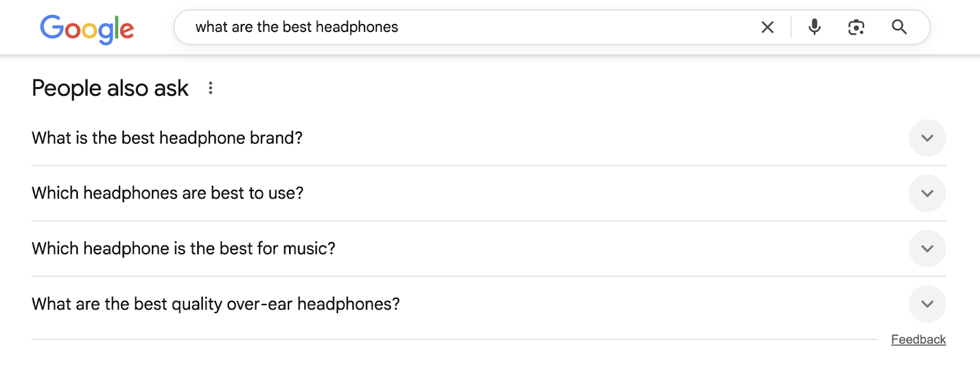The height and width of the screenshot is (375, 980).
Task: Select the camera icon in the search bar
Action: click(x=856, y=27)
